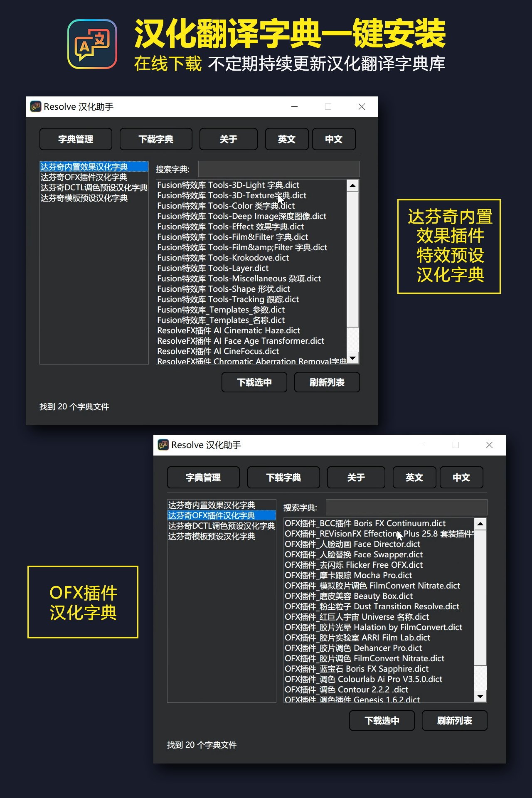Select 达芬奇DCTL调色预设汉化字典 in the upper window
This screenshot has width=532, height=798.
94,187
